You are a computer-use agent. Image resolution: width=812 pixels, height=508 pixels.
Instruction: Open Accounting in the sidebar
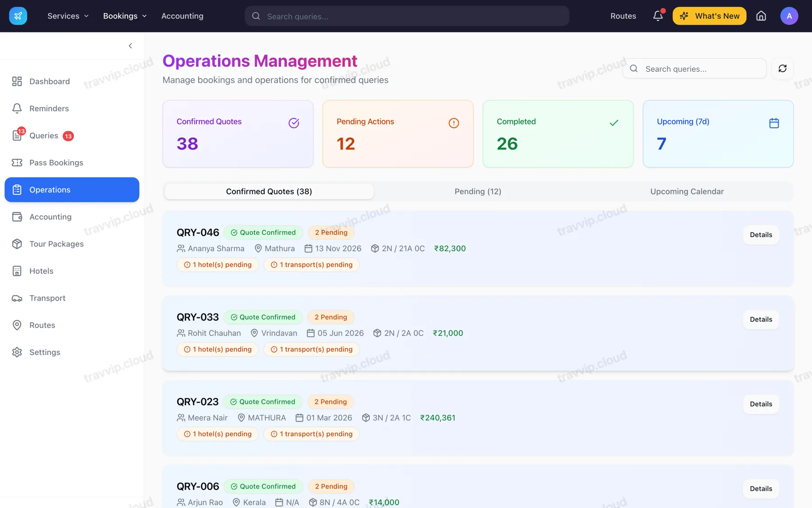click(72, 217)
